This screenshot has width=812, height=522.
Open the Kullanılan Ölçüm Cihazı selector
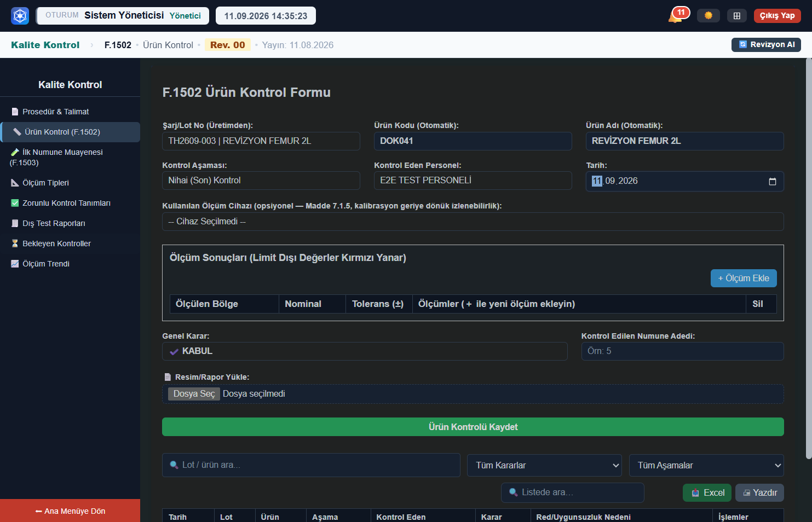click(473, 222)
